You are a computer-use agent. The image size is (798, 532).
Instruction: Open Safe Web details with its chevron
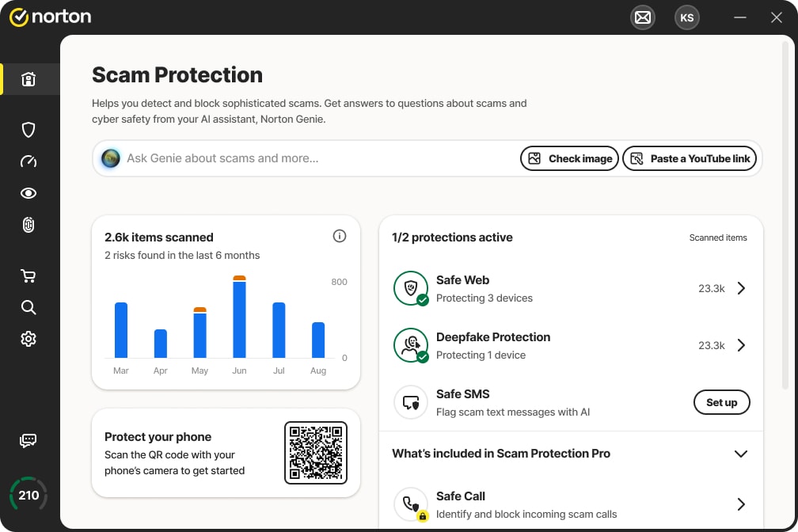click(741, 288)
